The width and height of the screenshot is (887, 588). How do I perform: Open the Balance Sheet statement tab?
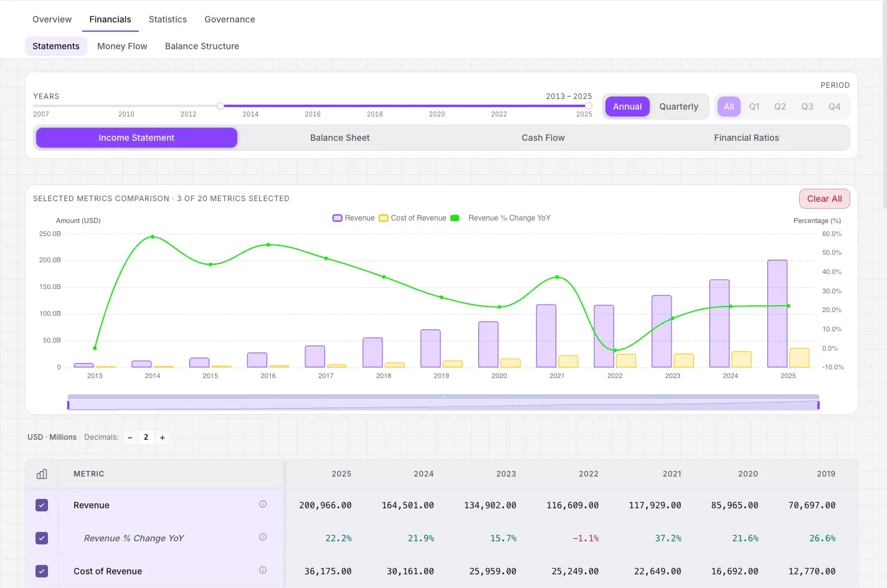(x=340, y=138)
